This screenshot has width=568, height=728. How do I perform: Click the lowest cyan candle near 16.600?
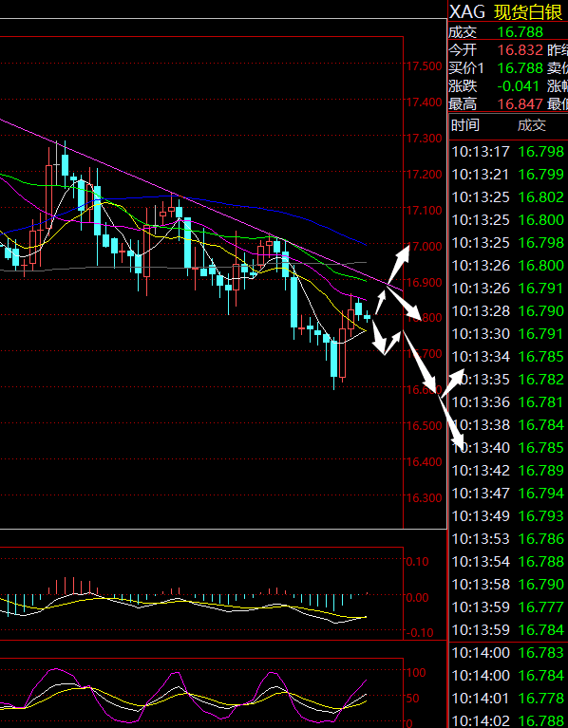(334, 359)
